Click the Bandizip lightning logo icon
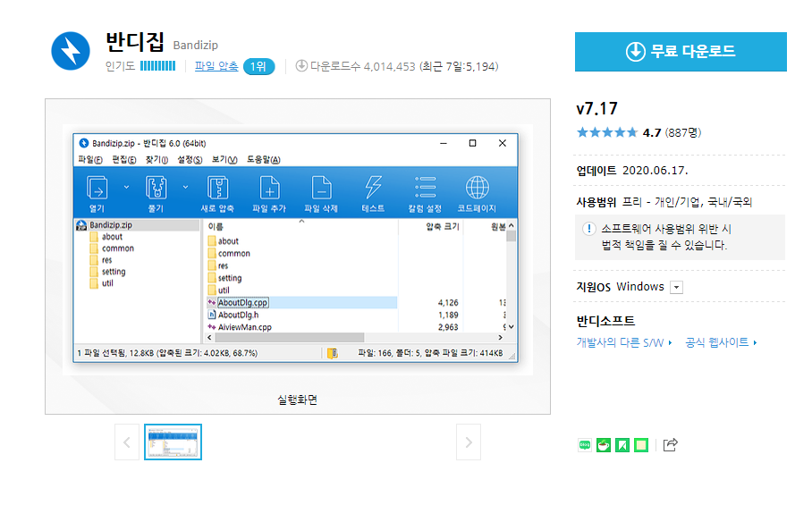The image size is (812, 505). tap(71, 51)
